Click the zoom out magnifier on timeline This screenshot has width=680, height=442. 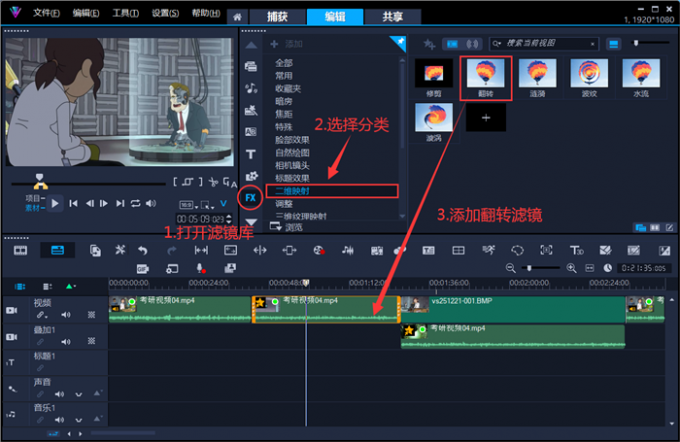click(511, 268)
